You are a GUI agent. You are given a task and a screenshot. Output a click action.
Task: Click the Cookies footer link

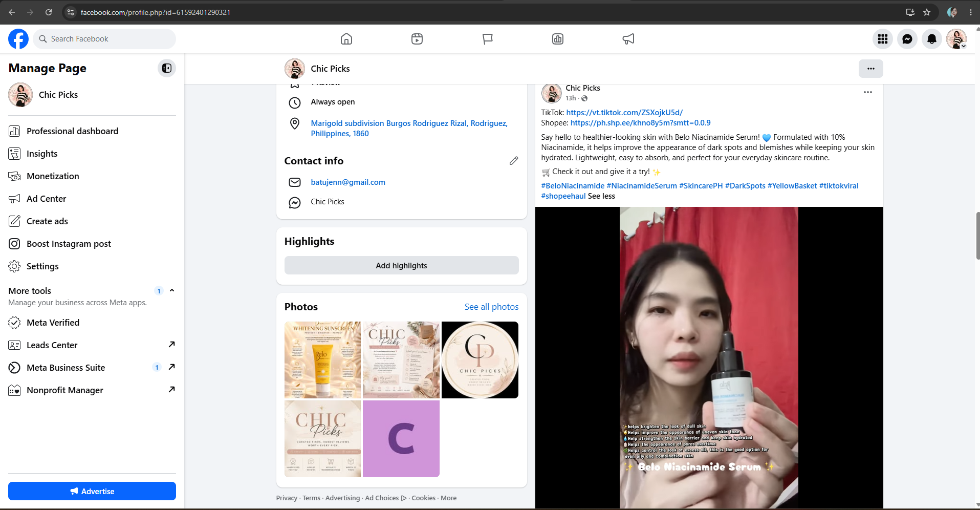point(424,498)
